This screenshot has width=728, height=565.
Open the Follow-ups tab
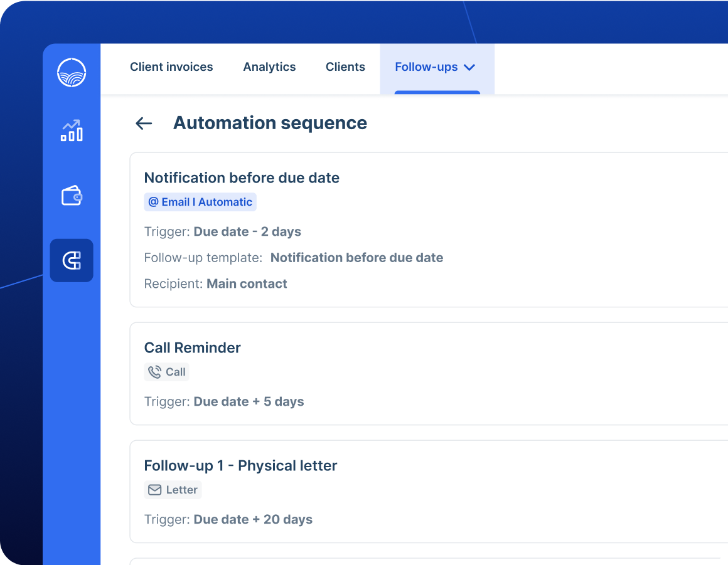437,69
